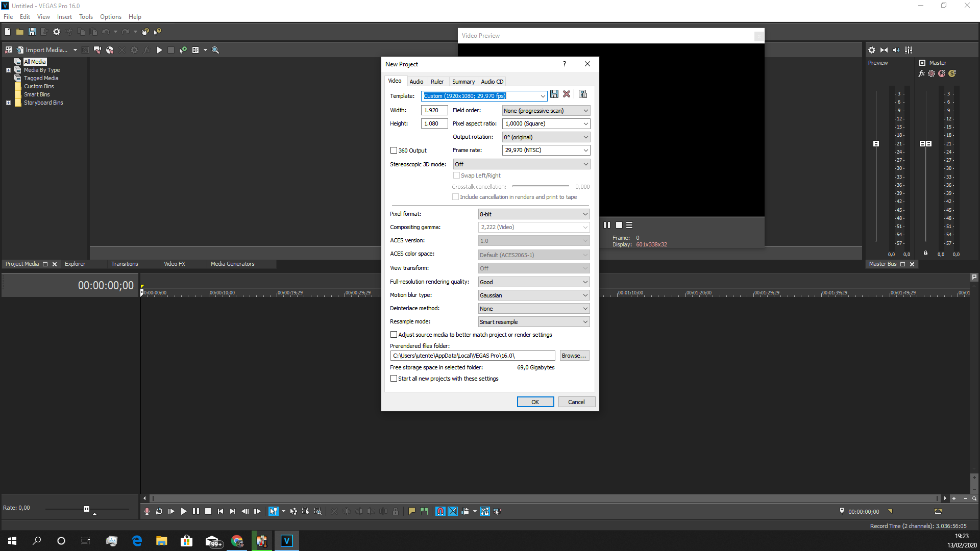This screenshot has width=980, height=551.
Task: Click the record audio icon in transport bar
Action: pyautogui.click(x=146, y=511)
